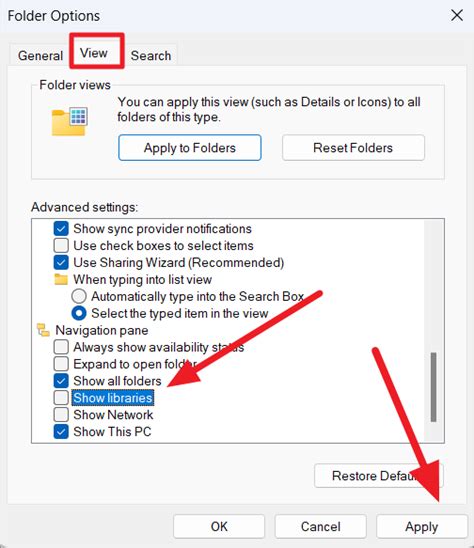
Task: Click the Reset Folders button
Action: (353, 148)
